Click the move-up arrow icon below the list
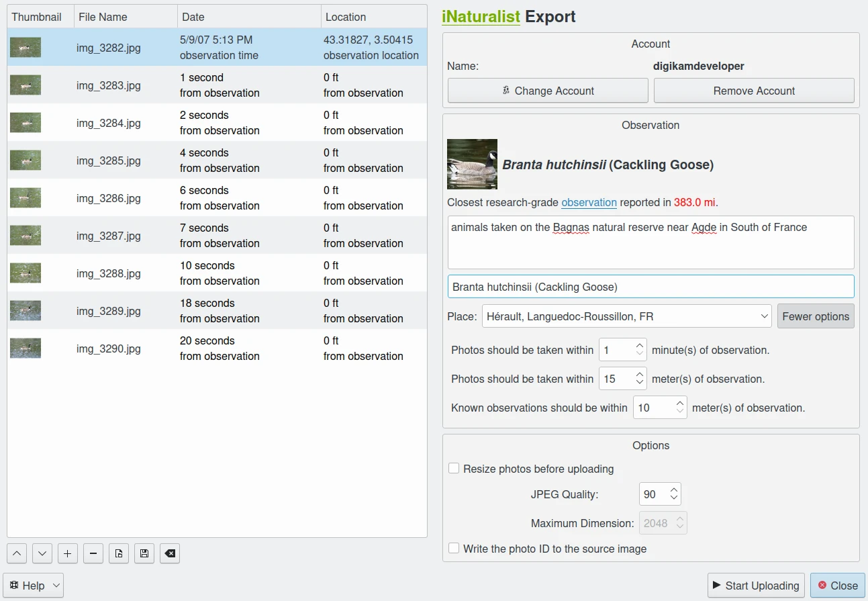868x601 pixels. click(x=17, y=553)
